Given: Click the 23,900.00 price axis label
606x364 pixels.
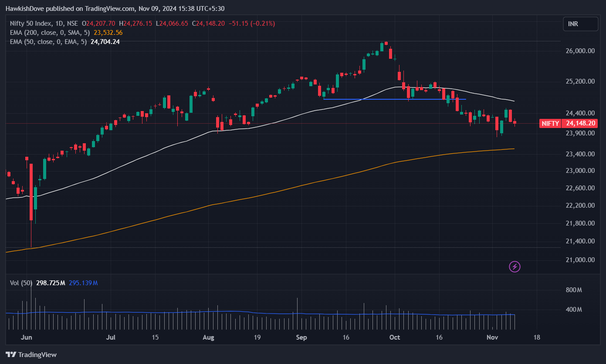Looking at the screenshot, I should [580, 133].
